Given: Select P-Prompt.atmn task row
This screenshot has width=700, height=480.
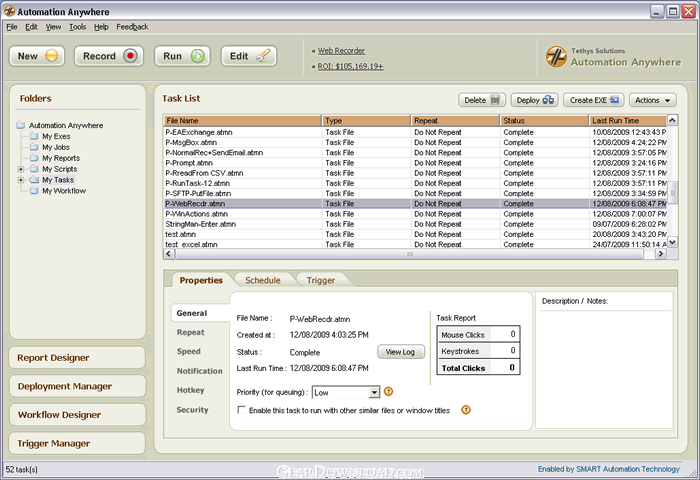Looking at the screenshot, I should point(415,163).
